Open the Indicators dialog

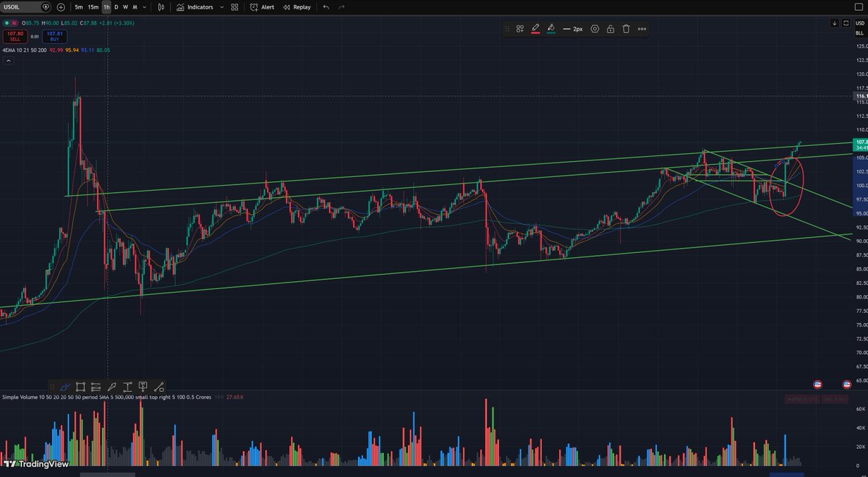tap(195, 7)
